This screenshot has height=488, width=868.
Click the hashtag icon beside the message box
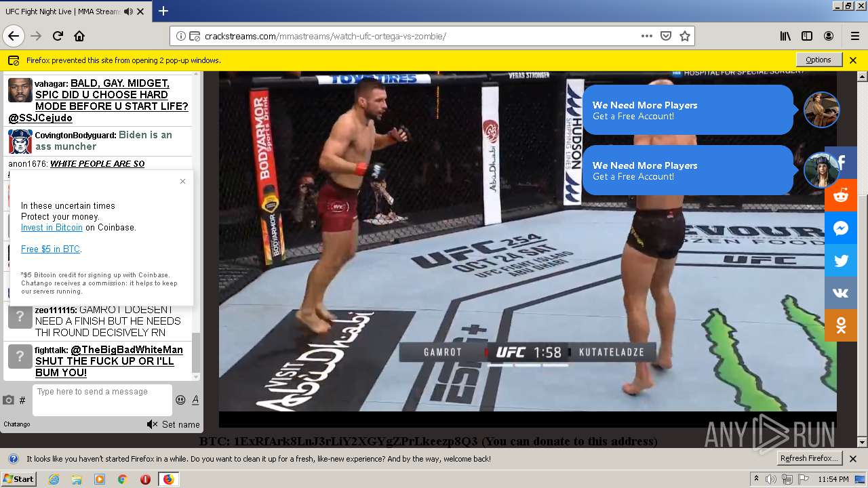22,401
